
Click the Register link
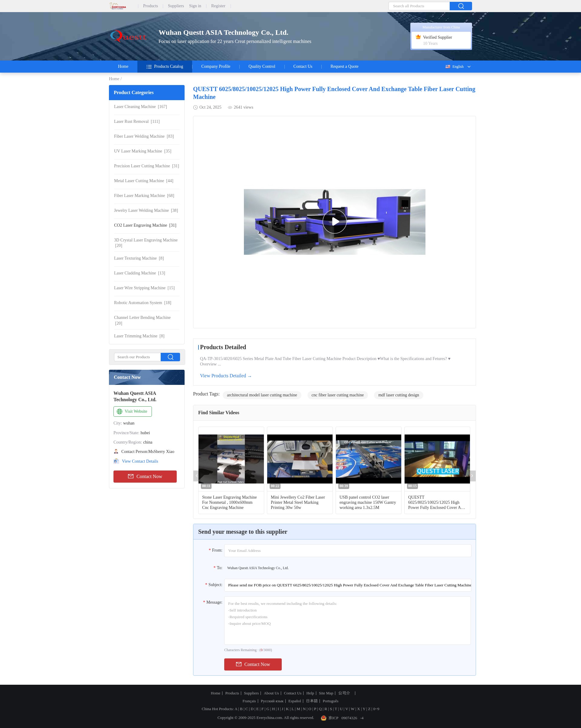point(218,6)
